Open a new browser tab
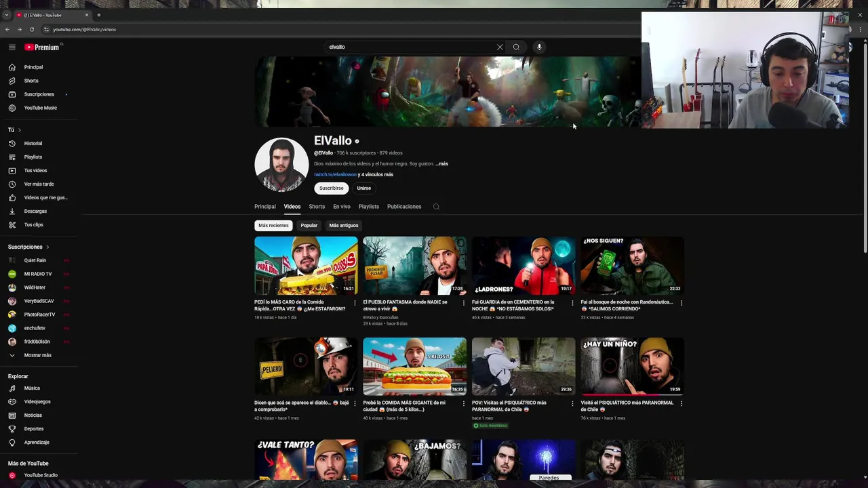This screenshot has height=488, width=868. click(x=98, y=15)
